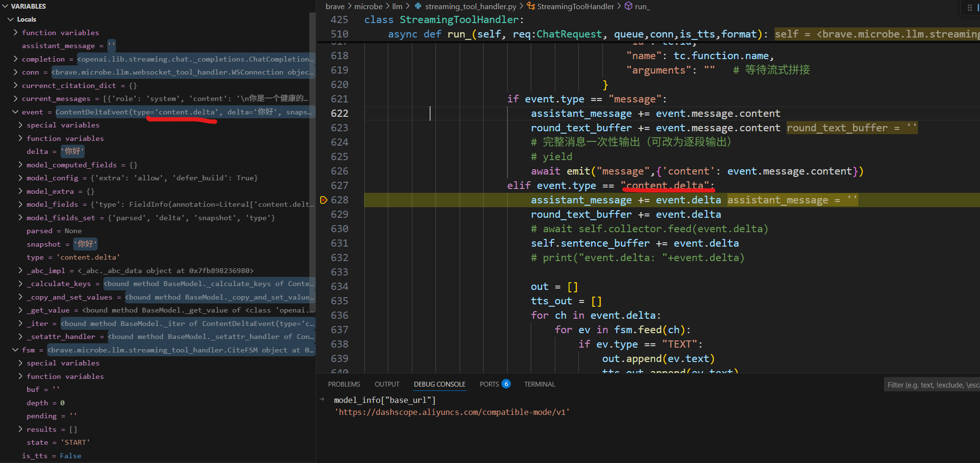This screenshot has width=980, height=463.
Task: Open streaming_tool_handler.py from the breadcrumb
Action: pos(470,6)
